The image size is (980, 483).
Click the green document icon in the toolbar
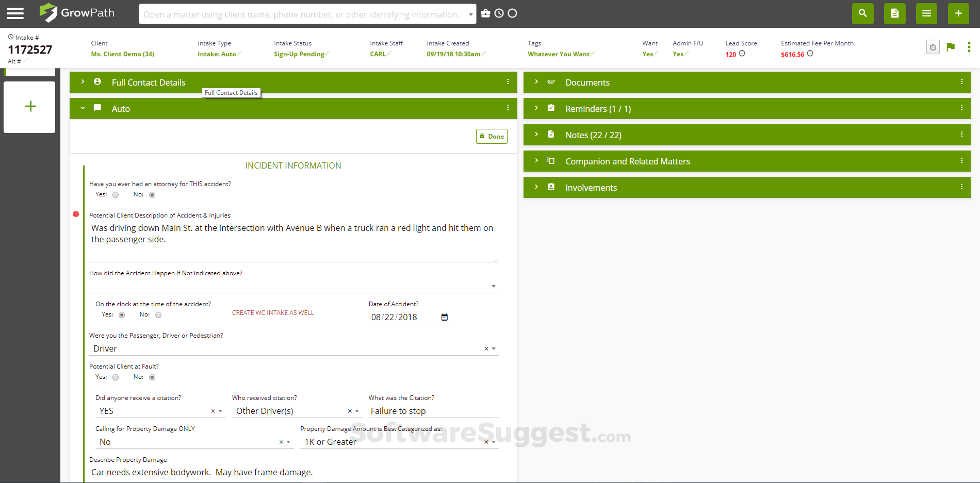(894, 13)
